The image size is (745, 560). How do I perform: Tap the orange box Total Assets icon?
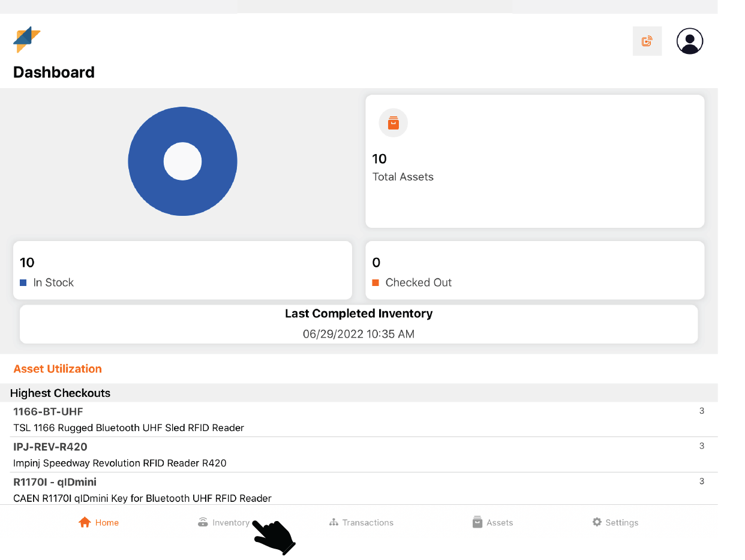pos(393,123)
